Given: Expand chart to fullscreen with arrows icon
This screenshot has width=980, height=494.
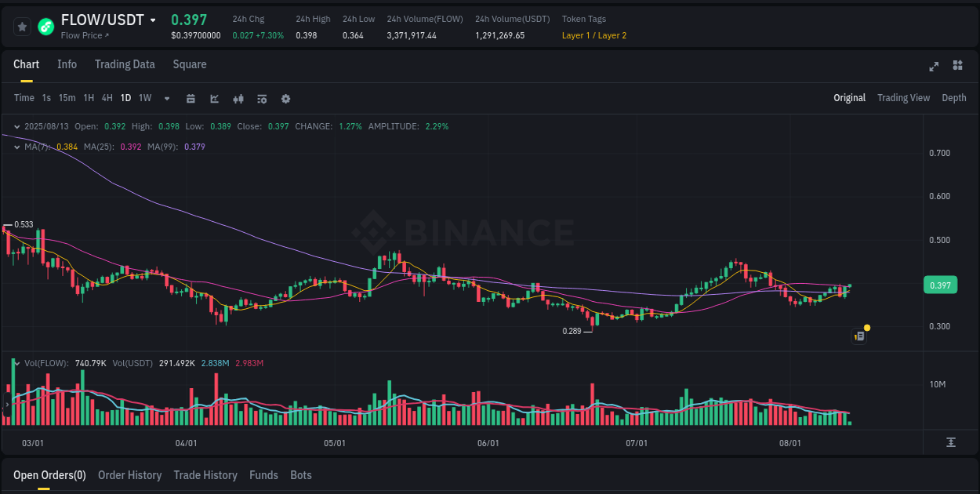Looking at the screenshot, I should point(933,67).
